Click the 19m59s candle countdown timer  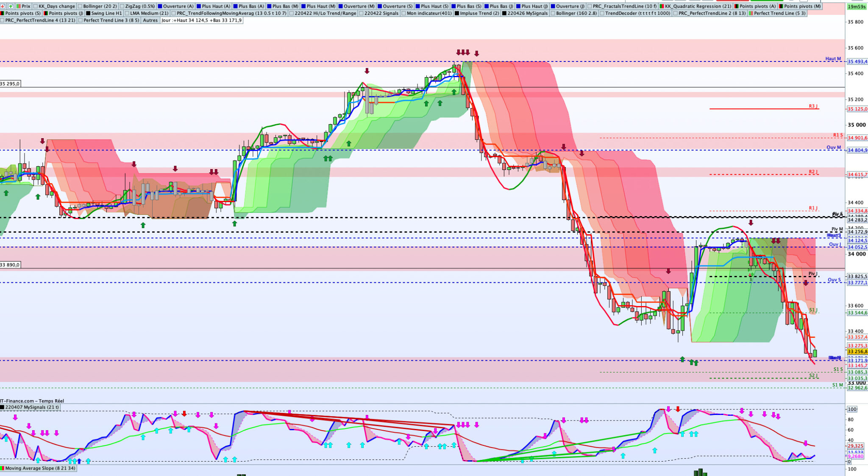pos(857,6)
